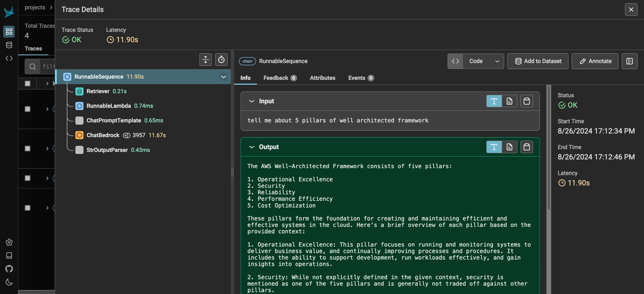644x294 pixels.
Task: Switch to the Attributes tab
Action: 322,78
